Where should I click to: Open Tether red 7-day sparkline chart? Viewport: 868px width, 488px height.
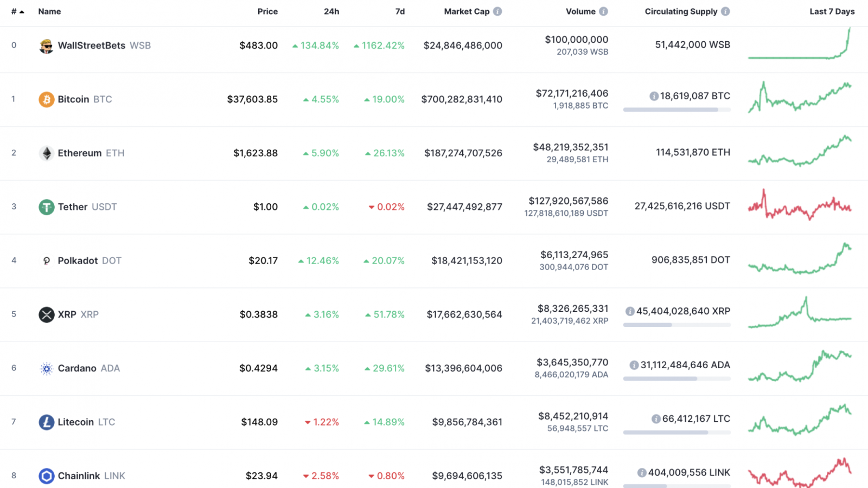[800, 204]
